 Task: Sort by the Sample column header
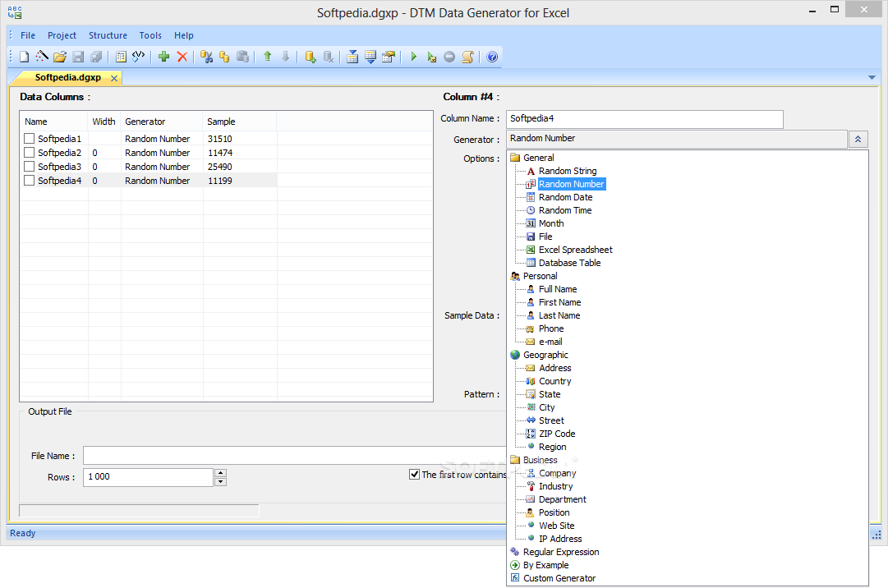[x=240, y=122]
